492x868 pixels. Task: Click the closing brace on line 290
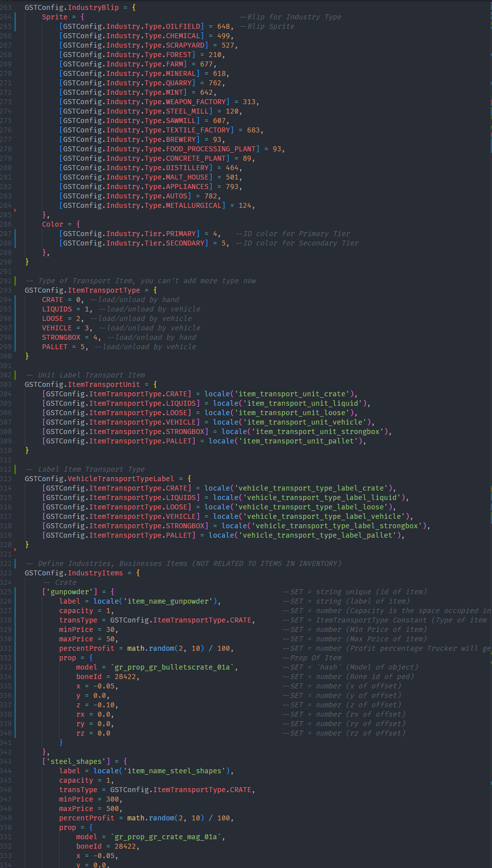tap(27, 262)
